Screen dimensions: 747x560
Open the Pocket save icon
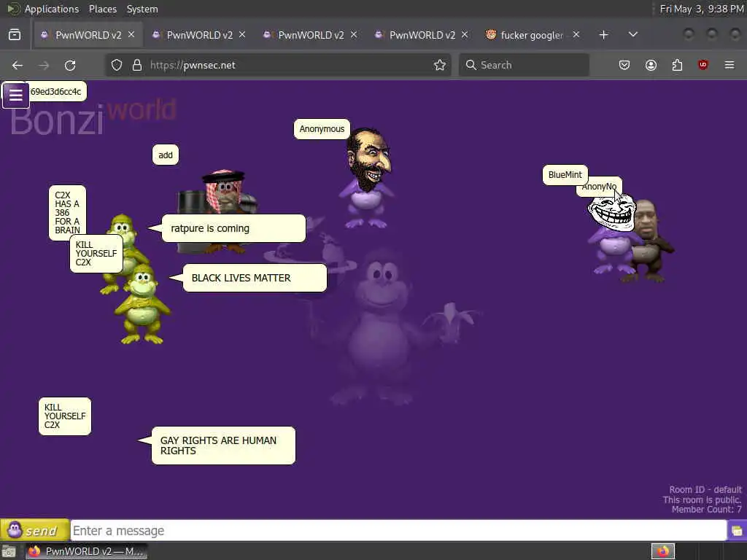tap(624, 65)
